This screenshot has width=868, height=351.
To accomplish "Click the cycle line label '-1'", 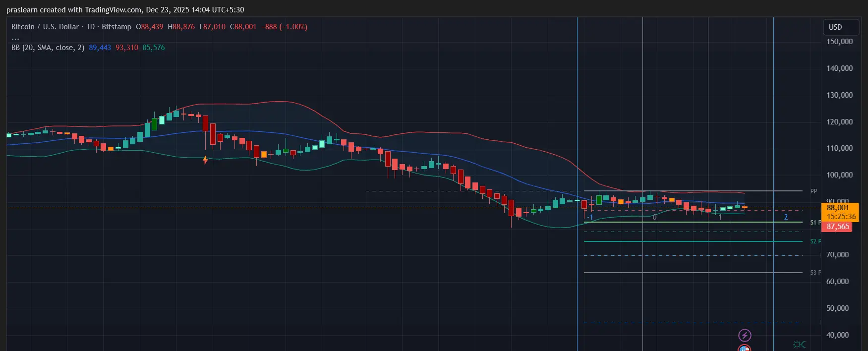I will click(x=590, y=217).
